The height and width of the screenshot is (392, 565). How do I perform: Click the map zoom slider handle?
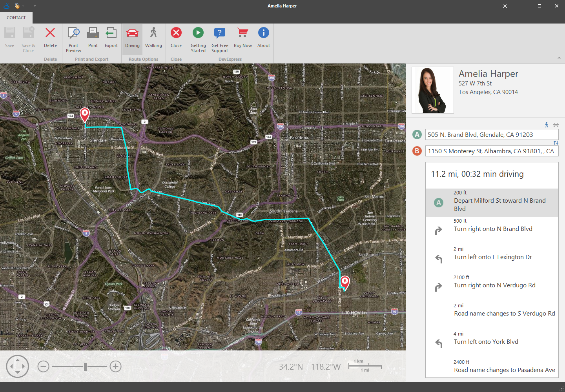pos(85,367)
